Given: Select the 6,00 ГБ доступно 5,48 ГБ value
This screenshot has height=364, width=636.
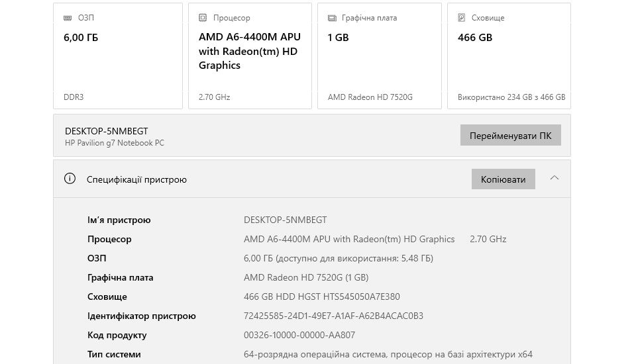Looking at the screenshot, I should [x=339, y=258].
